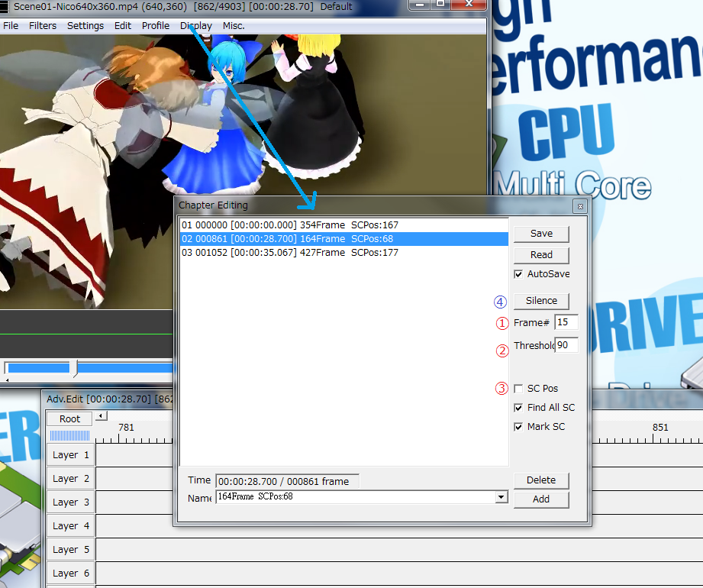Click the Root button in Adv.Edit
Image resolution: width=703 pixels, height=588 pixels.
click(x=69, y=419)
